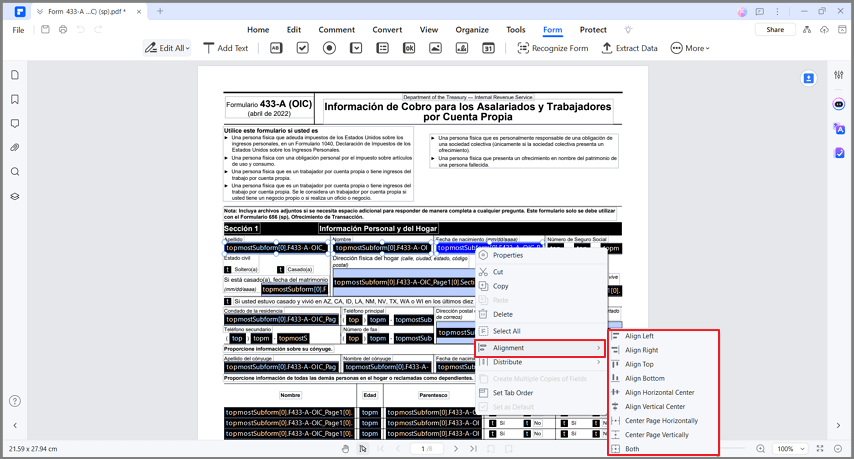
Task: Open the Comments panel in left sidebar
Action: coord(15,124)
